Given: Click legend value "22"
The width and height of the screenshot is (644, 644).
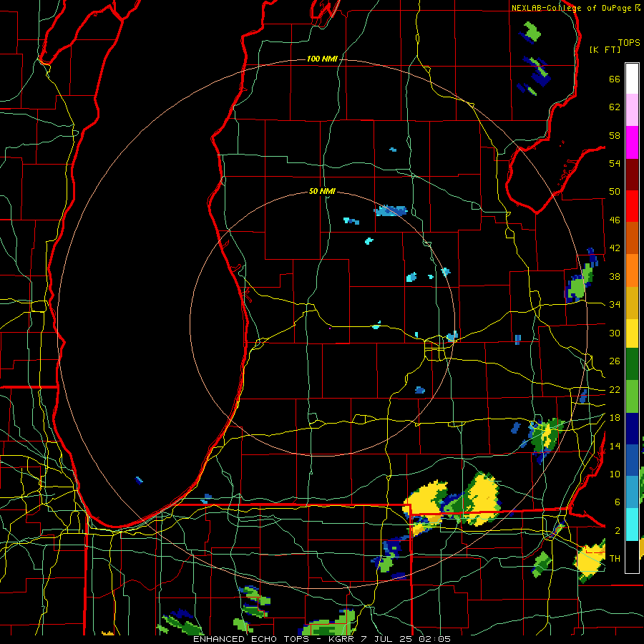Looking at the screenshot, I should [615, 390].
